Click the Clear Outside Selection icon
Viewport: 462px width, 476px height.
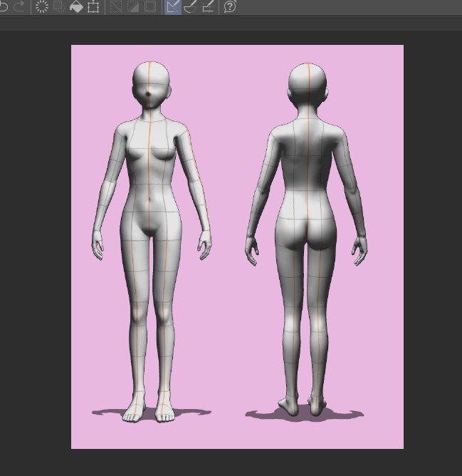point(59,6)
